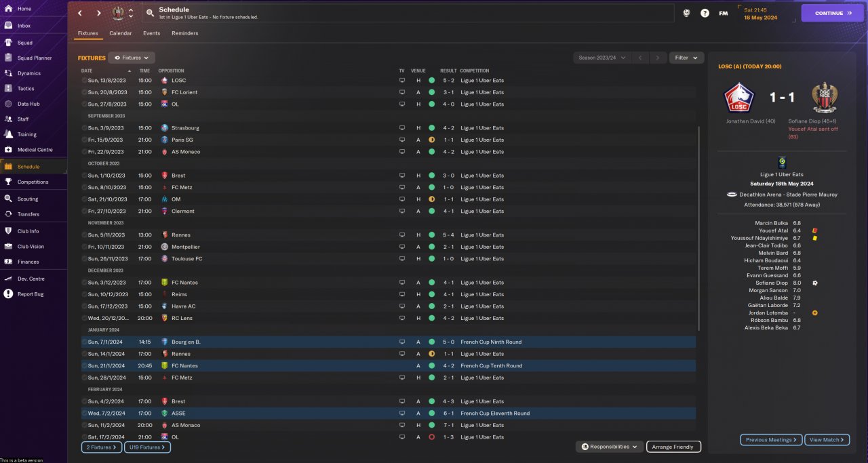Click the Ligue 1 logo in match panel
Image resolution: width=868 pixels, height=463 pixels.
[x=782, y=163]
